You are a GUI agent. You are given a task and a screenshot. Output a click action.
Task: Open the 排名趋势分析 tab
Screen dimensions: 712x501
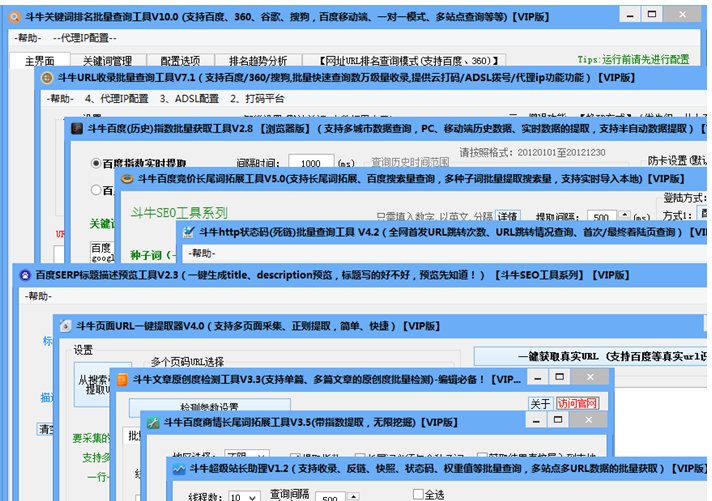click(257, 61)
